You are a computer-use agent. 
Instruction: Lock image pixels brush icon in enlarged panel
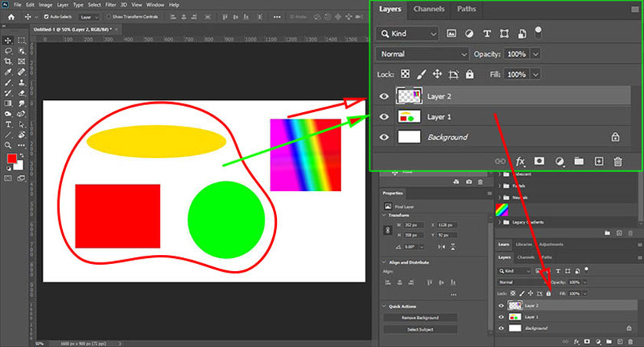tap(421, 74)
